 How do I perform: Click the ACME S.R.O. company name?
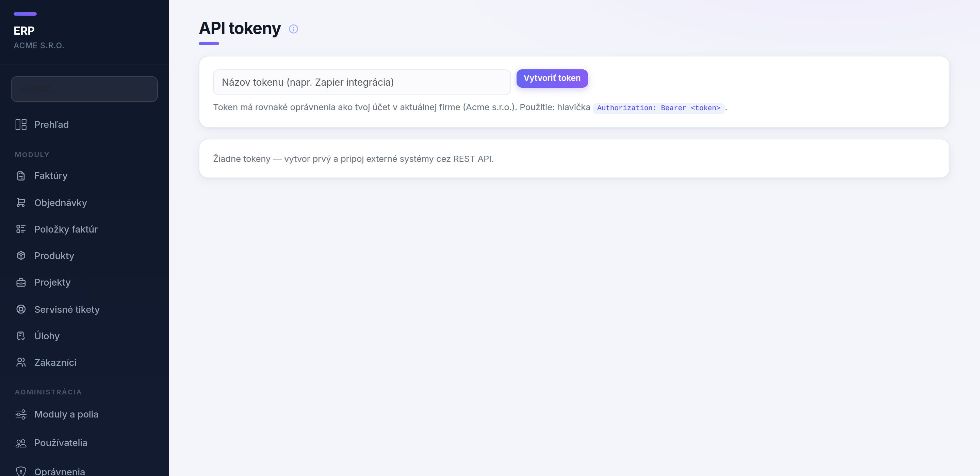click(39, 46)
